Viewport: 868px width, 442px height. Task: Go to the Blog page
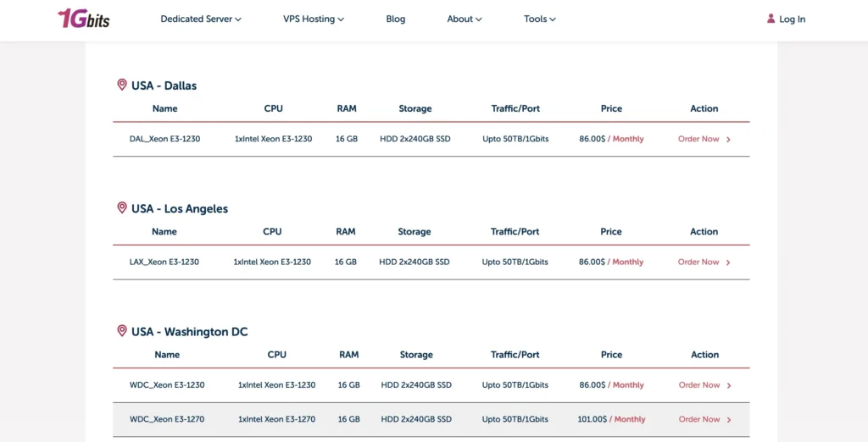click(396, 19)
